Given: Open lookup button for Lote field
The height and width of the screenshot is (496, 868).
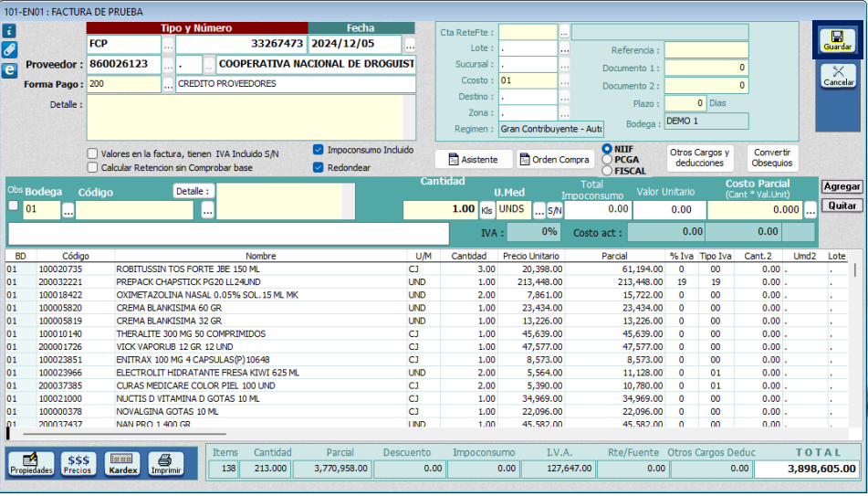Looking at the screenshot, I should [564, 48].
